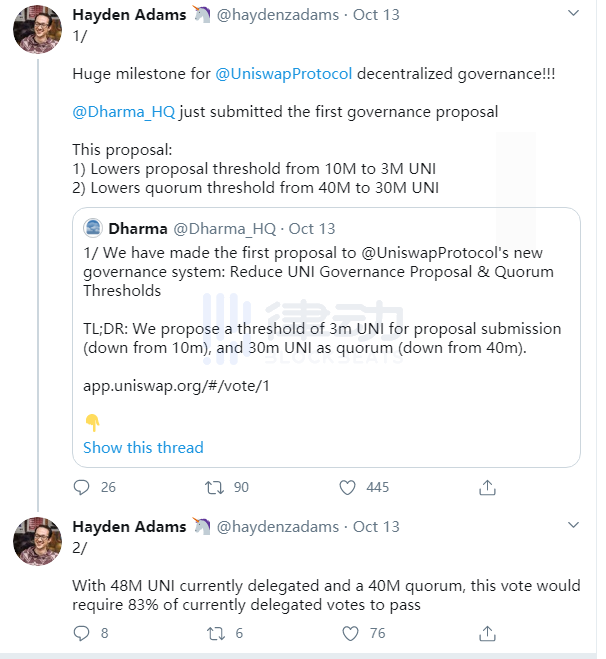
Task: Retweet the first tweet with 90 retweets
Action: (215, 487)
